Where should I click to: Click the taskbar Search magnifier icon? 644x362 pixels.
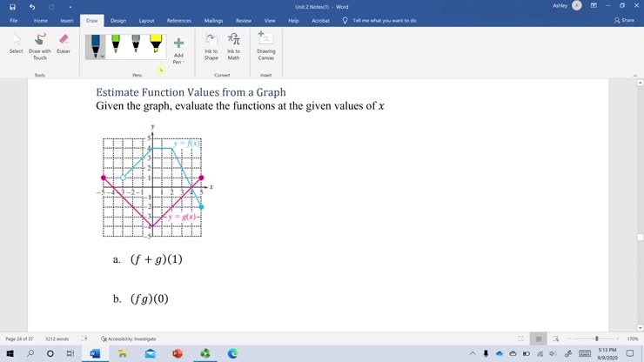[30, 353]
